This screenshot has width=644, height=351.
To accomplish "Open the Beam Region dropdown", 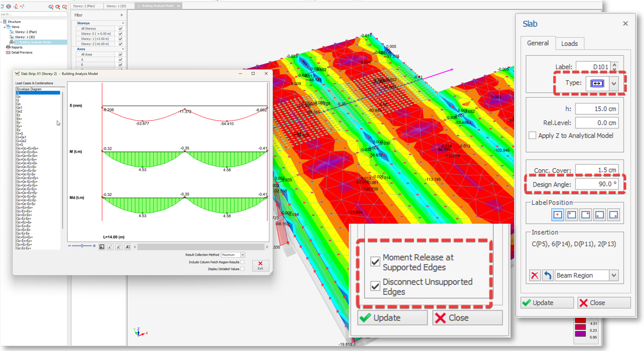I will (614, 276).
